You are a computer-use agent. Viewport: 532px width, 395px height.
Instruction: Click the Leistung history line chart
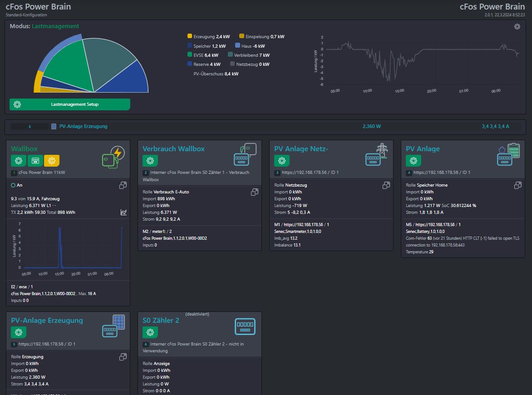tap(422, 61)
